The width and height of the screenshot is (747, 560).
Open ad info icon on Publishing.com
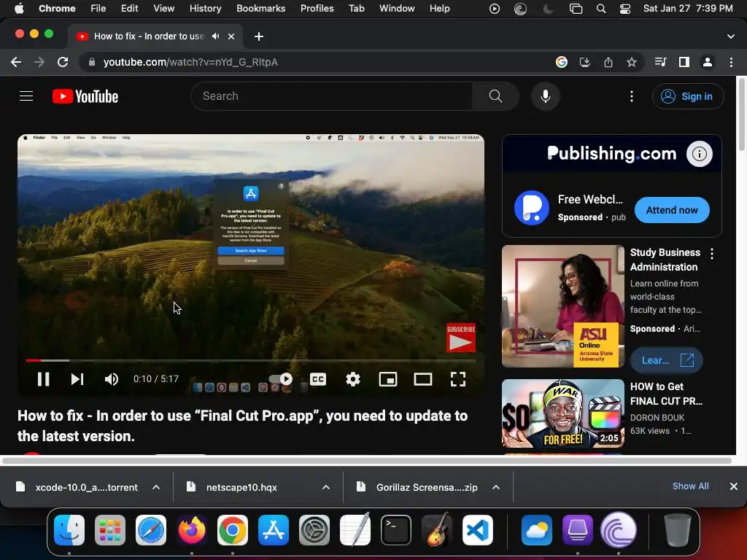700,154
